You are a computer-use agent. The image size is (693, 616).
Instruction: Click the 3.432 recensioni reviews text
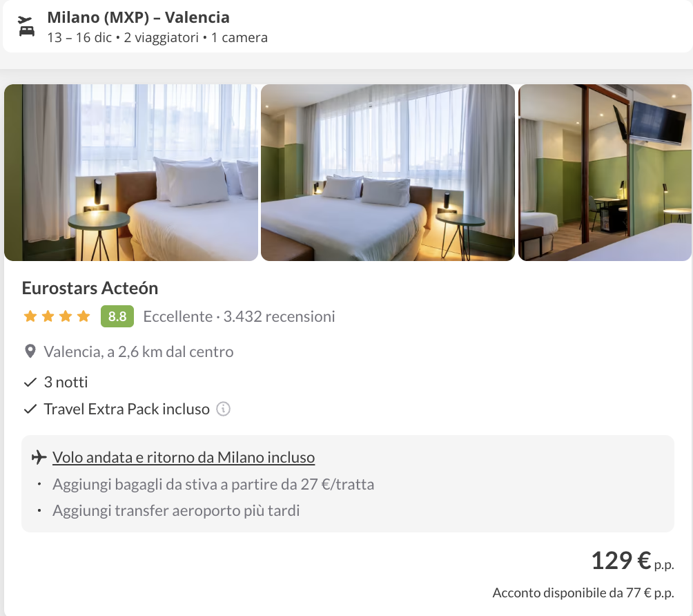(x=279, y=316)
